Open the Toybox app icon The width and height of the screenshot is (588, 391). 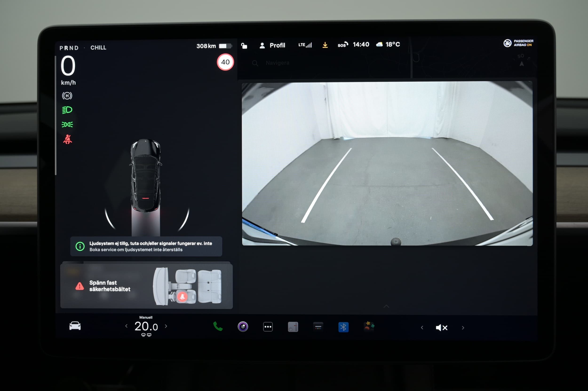point(369,327)
